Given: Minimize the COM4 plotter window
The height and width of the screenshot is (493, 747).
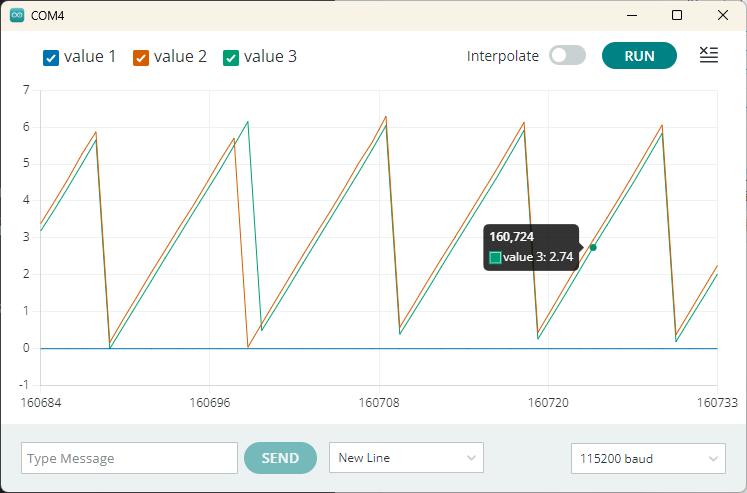Looking at the screenshot, I should 631,15.
